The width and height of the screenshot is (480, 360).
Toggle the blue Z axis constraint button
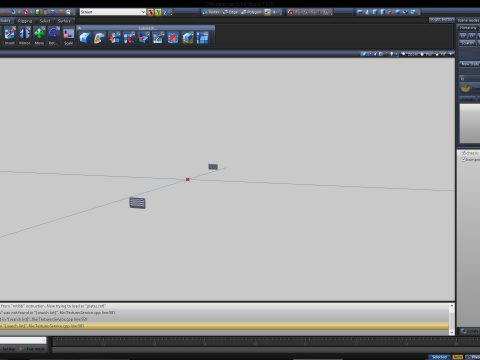[x=165, y=12]
